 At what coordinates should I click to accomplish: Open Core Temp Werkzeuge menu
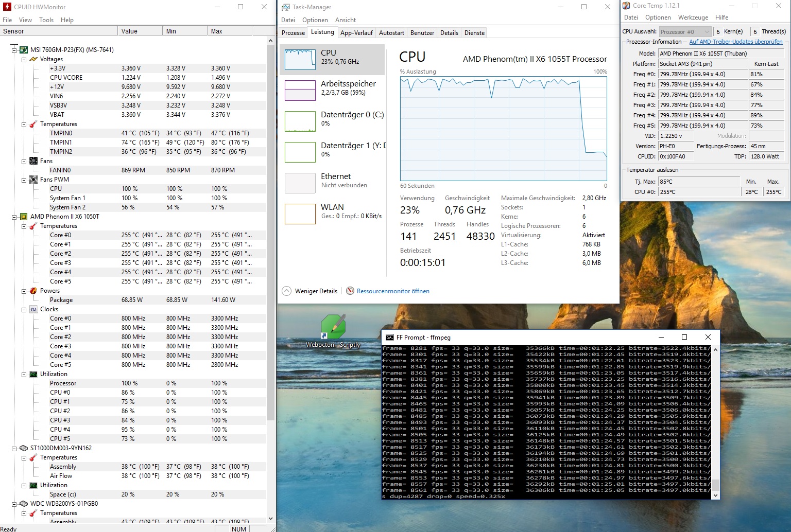(x=693, y=17)
